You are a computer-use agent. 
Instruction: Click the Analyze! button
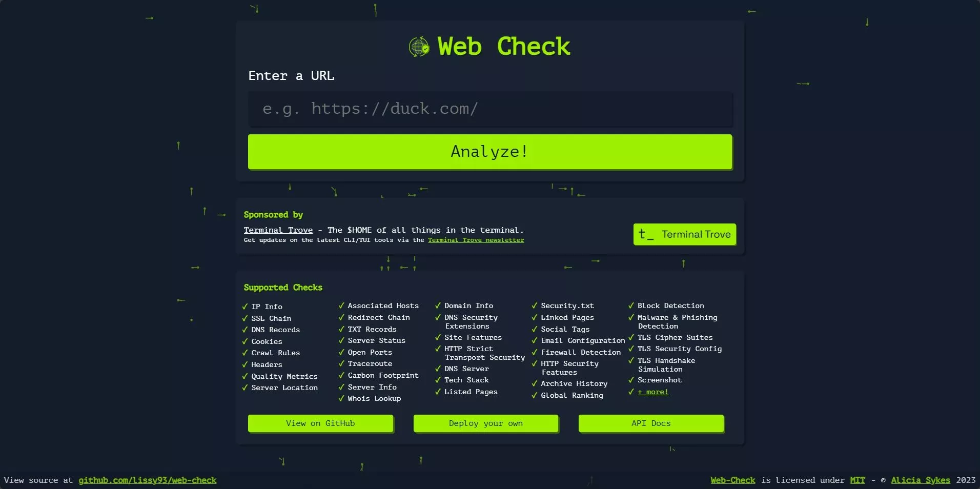point(489,152)
